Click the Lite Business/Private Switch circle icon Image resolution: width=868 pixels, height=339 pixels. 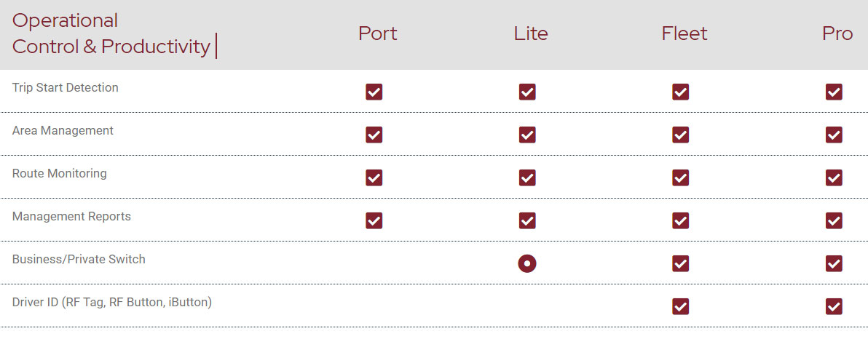click(527, 263)
